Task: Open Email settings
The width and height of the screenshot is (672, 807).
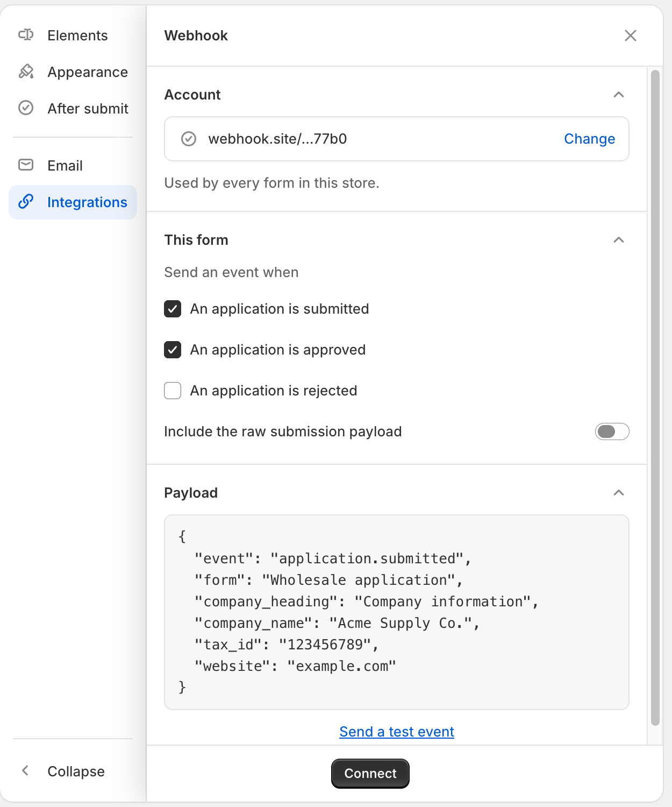Action: point(73,166)
